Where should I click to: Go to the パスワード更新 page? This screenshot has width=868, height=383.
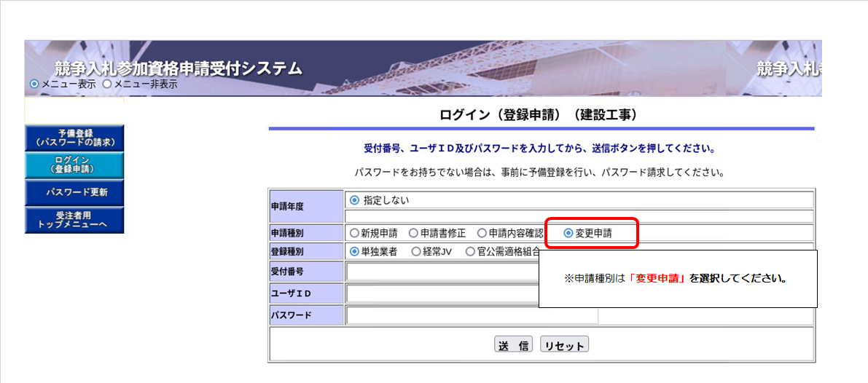click(74, 193)
